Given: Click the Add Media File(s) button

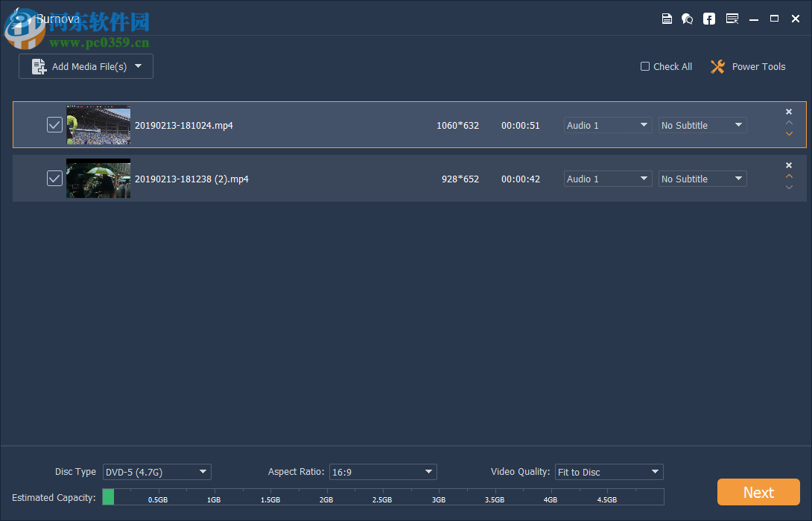Looking at the screenshot, I should coord(86,66).
